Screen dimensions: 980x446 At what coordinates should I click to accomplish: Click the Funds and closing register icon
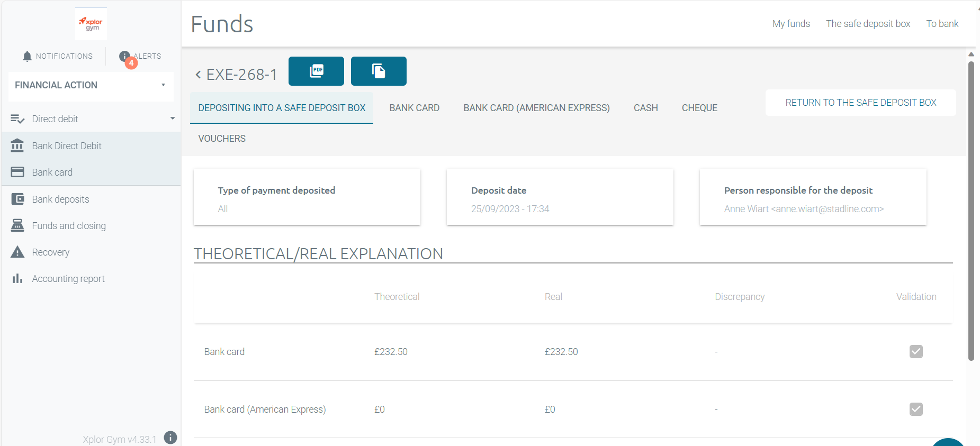point(17,225)
